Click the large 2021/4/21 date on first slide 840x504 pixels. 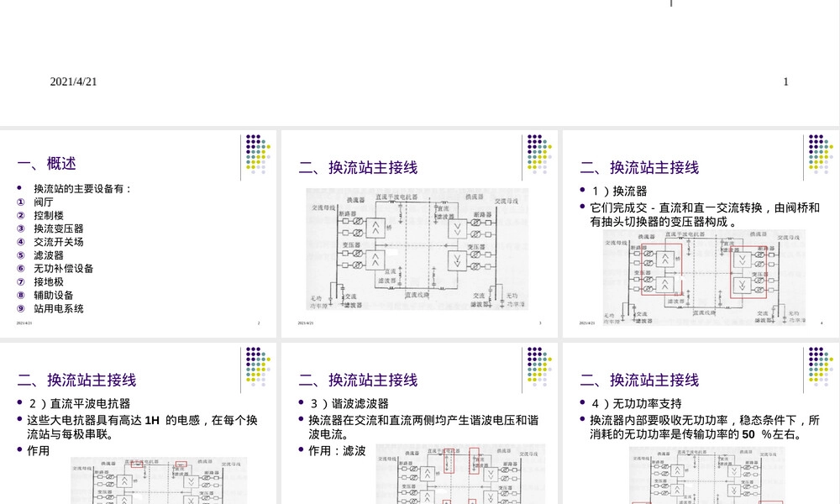(x=73, y=81)
